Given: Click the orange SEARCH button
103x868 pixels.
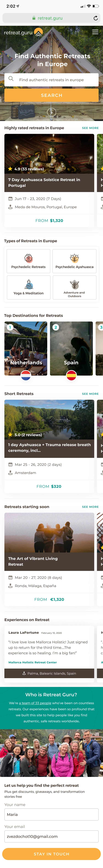Looking at the screenshot, I should click(x=51, y=95).
